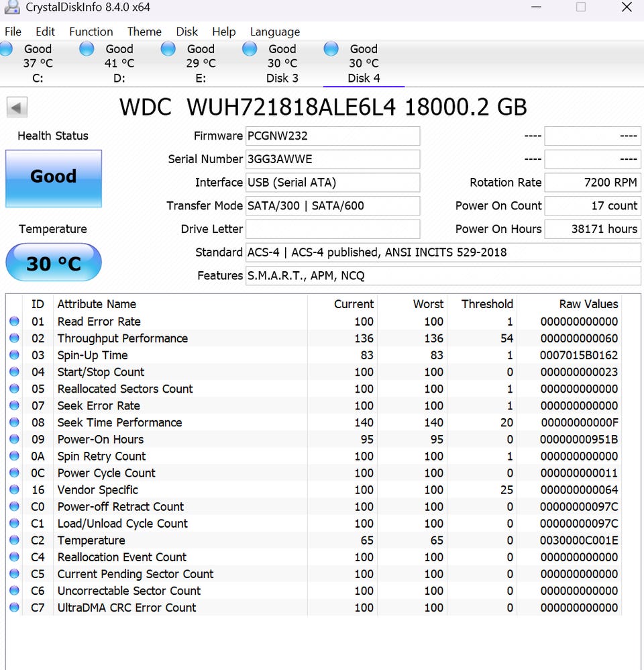
Task: Click the Power On Hours value 38171 hours
Action: click(x=593, y=229)
